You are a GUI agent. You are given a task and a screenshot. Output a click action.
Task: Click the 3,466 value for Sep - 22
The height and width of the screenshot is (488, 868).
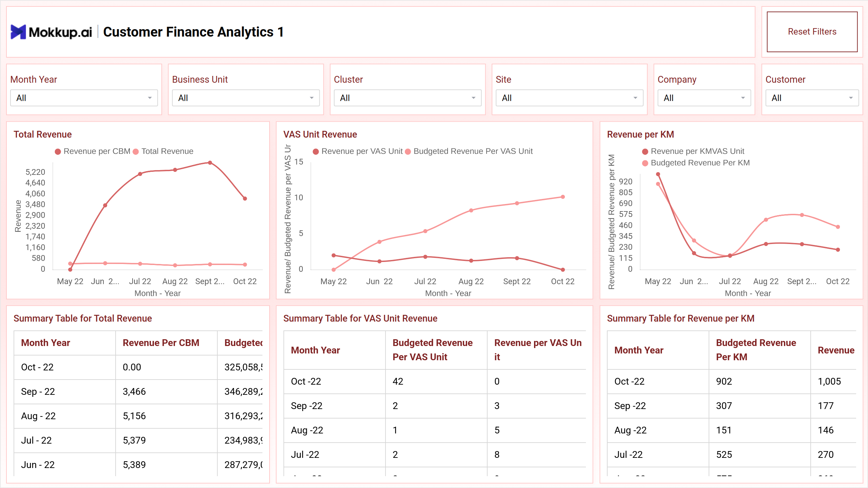(x=134, y=392)
